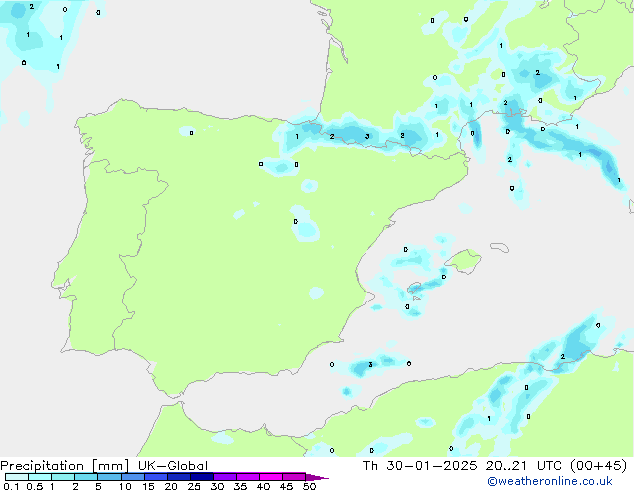Choose the 25–30 mm dark blue swatch
The image size is (634, 490).
tap(202, 477)
